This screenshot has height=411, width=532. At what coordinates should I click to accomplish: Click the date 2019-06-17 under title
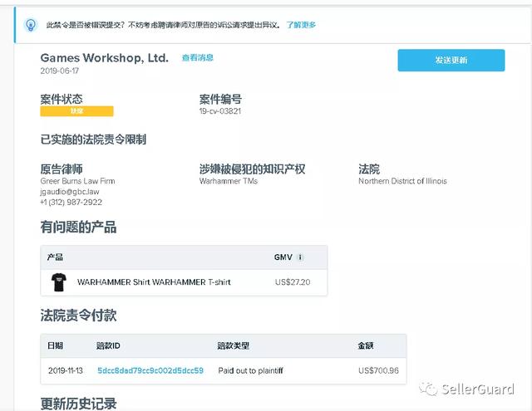pyautogui.click(x=60, y=71)
